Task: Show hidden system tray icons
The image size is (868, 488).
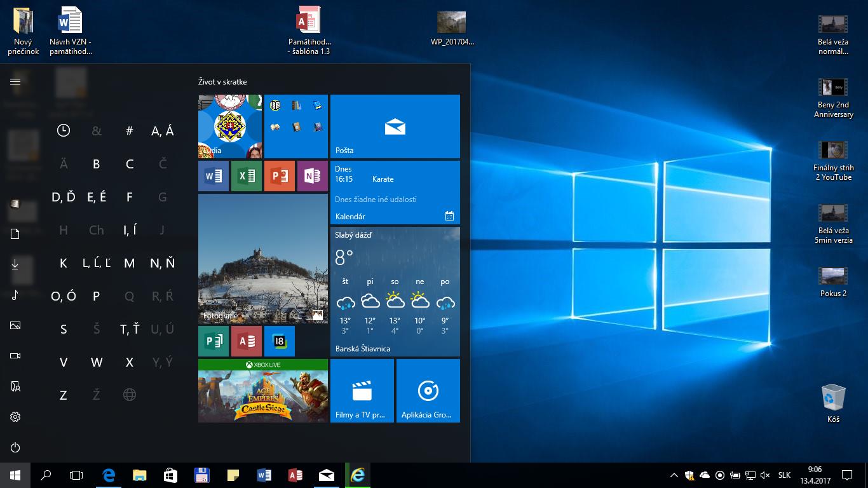Action: click(x=674, y=475)
